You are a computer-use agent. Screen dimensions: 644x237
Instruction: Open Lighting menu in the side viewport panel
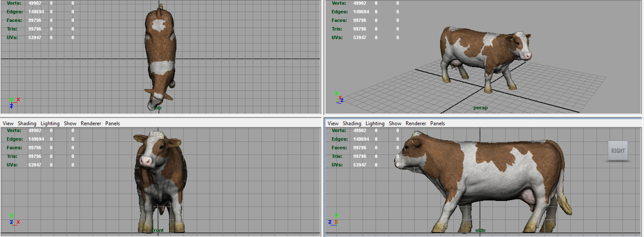coord(375,124)
